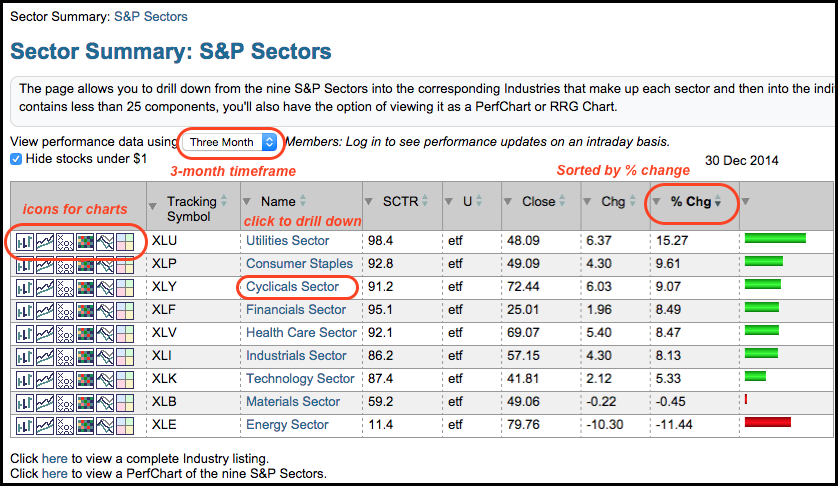Toggle the Hide stocks under $1 checkbox

15,159
